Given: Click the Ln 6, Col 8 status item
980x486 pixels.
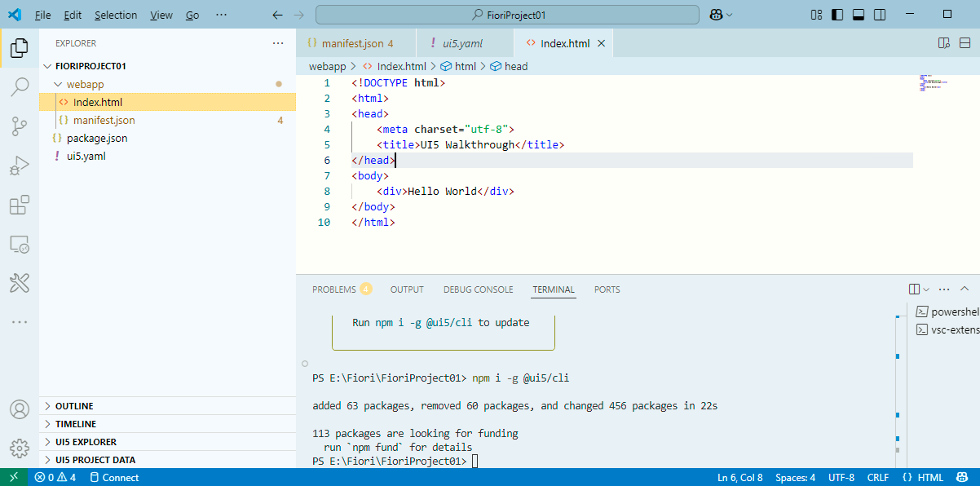Looking at the screenshot, I should pyautogui.click(x=739, y=477).
